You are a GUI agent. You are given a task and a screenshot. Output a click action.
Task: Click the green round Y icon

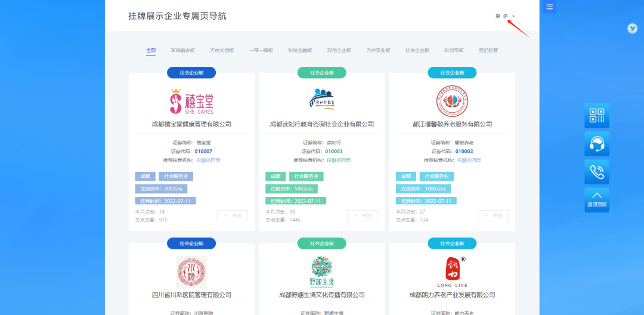tap(632, 28)
